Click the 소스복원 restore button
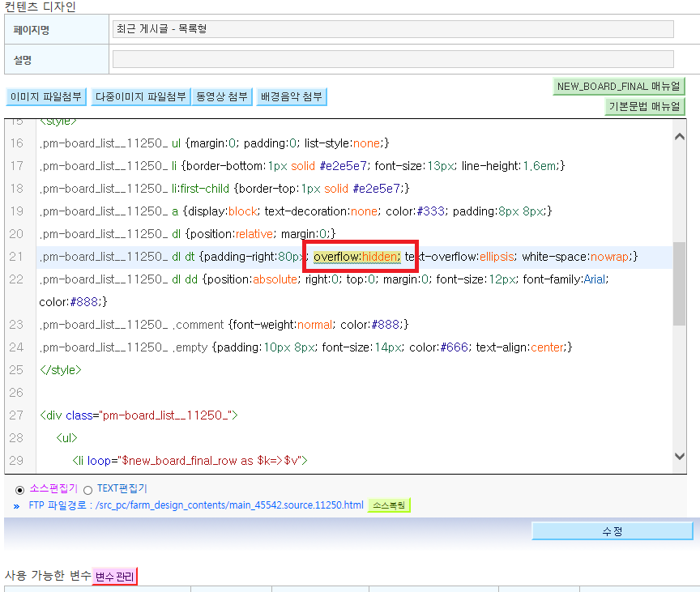The width and height of the screenshot is (700, 592). 389,505
